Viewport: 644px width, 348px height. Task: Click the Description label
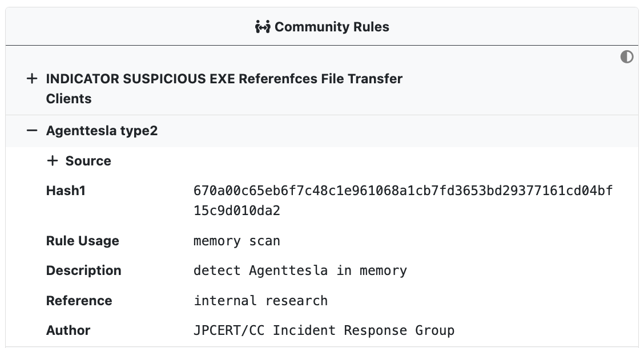[84, 270]
